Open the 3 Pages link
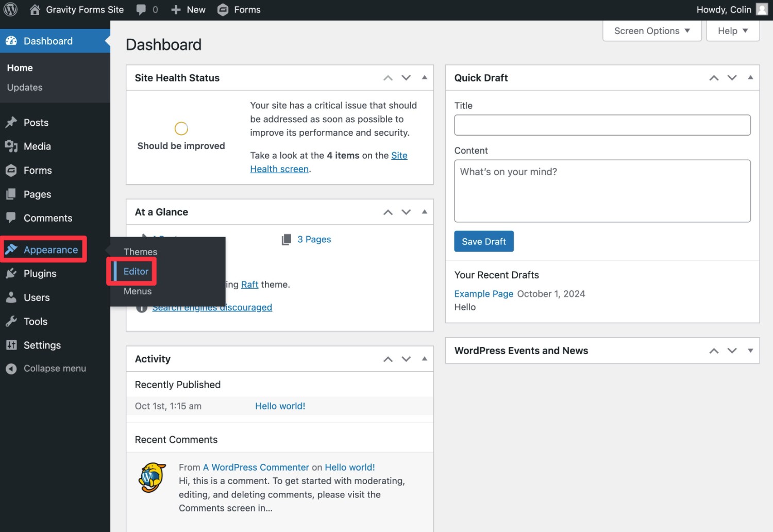Image resolution: width=773 pixels, height=532 pixels. coord(314,239)
